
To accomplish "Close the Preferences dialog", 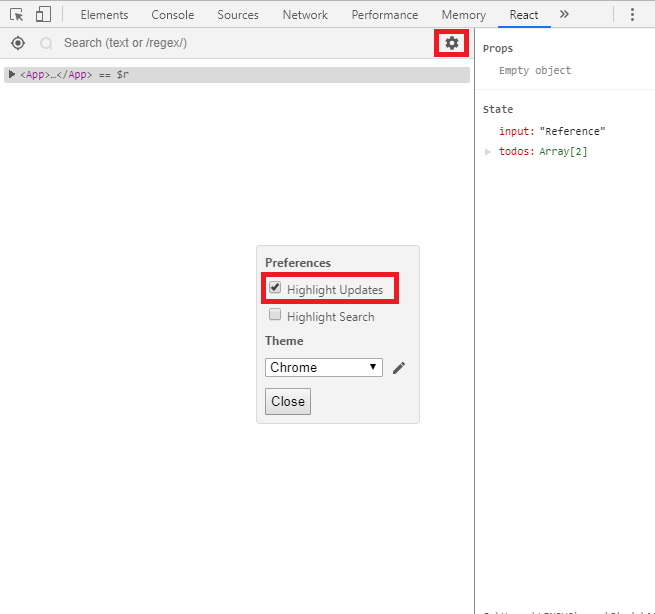I will click(288, 401).
